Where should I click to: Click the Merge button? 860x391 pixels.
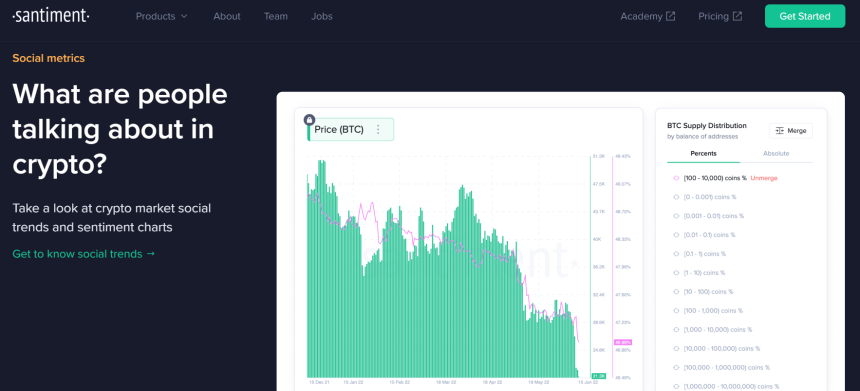click(x=791, y=131)
